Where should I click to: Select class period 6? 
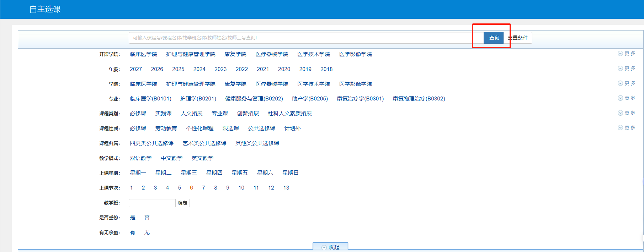(x=191, y=188)
